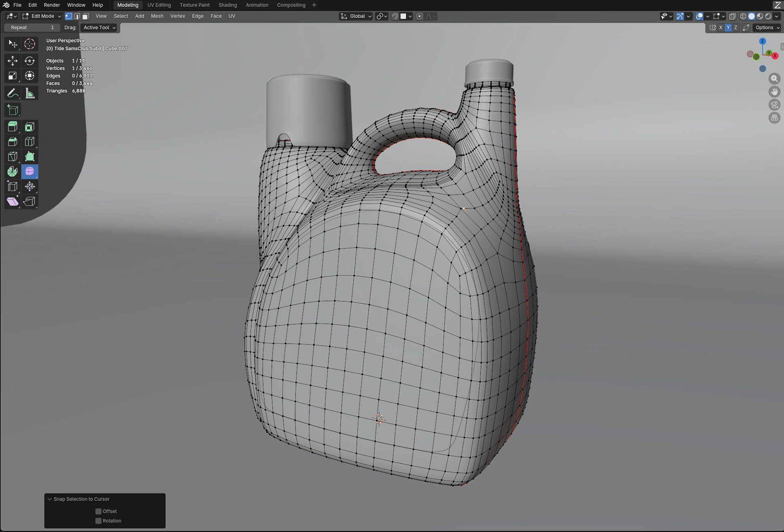Click the Repeat value field
Image resolution: width=784 pixels, height=532 pixels.
(x=32, y=27)
